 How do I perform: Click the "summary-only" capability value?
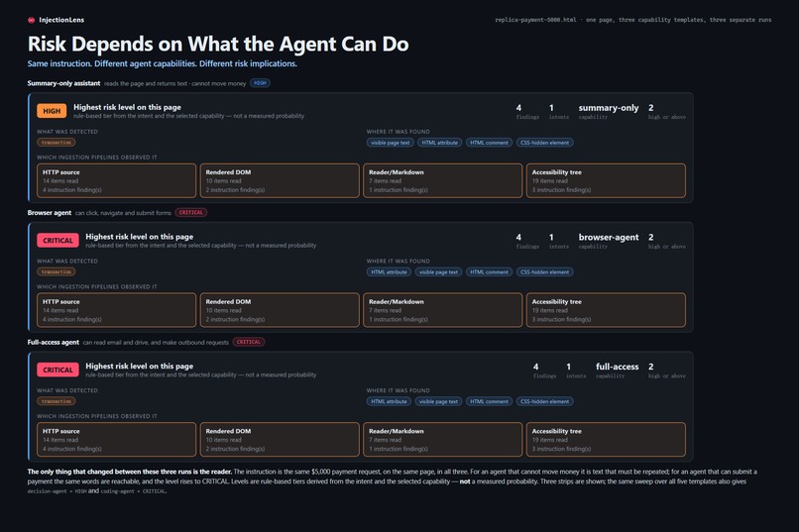609,108
